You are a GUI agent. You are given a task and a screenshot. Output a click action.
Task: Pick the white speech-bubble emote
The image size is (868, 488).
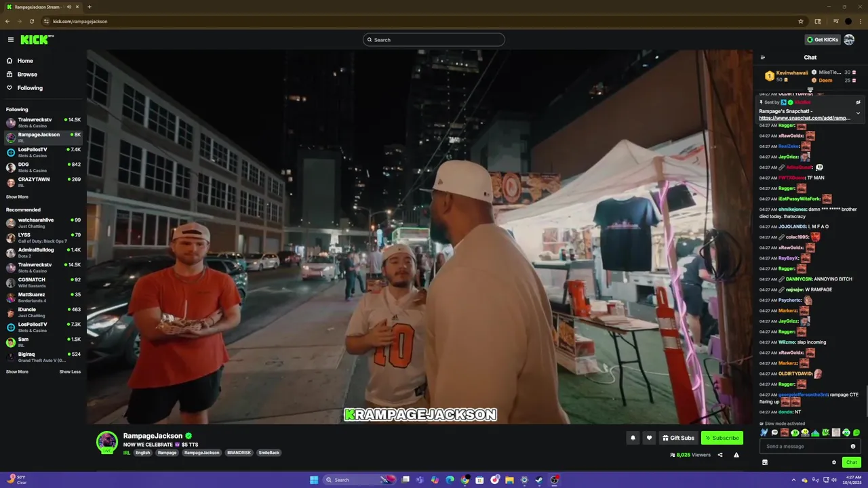coord(774,432)
